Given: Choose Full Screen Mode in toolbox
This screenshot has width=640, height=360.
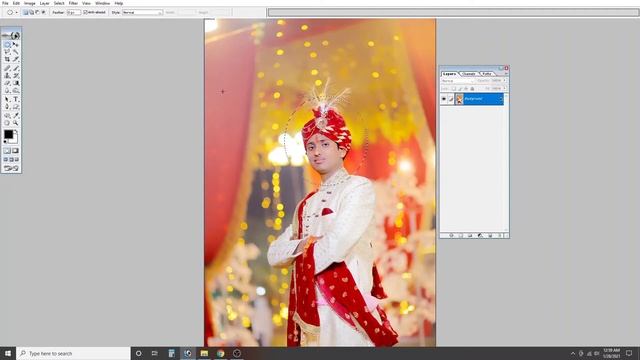Looking at the screenshot, I should 17,160.
